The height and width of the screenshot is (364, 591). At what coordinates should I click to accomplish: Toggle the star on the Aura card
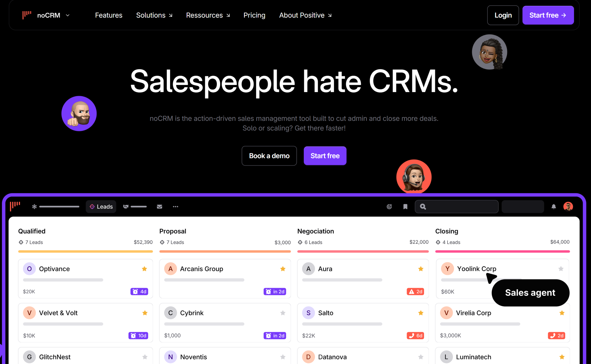(x=421, y=269)
